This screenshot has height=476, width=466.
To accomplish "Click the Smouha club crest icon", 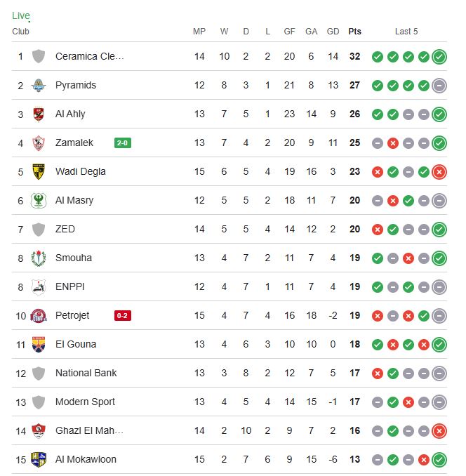I will click(39, 258).
